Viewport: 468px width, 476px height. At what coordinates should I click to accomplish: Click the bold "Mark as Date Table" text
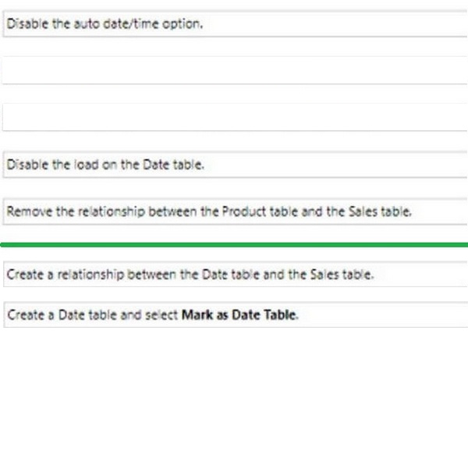tap(239, 315)
